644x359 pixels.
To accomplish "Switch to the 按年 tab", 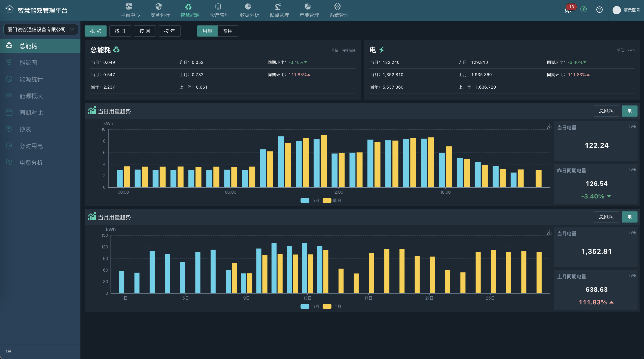I will pyautogui.click(x=169, y=31).
